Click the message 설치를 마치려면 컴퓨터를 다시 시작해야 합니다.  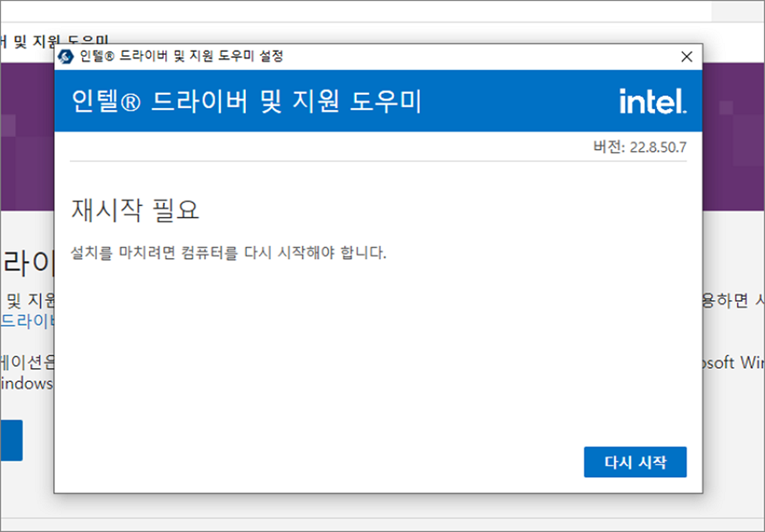click(x=229, y=253)
